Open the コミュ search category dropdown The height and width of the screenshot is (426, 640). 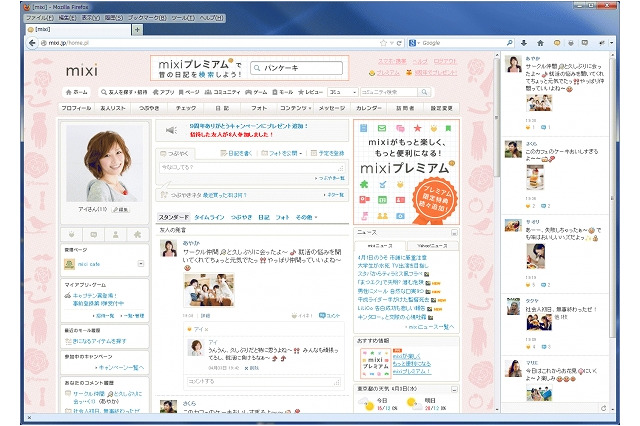[343, 92]
